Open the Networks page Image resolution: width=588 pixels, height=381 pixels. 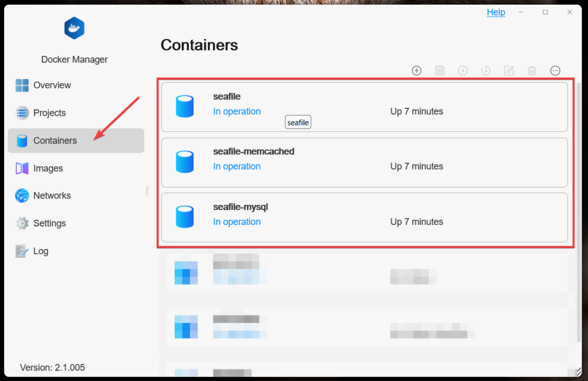[52, 196]
